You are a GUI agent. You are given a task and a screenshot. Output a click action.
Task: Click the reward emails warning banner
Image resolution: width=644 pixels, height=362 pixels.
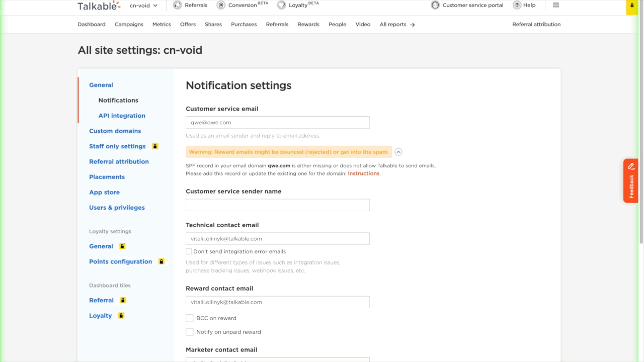[289, 152]
